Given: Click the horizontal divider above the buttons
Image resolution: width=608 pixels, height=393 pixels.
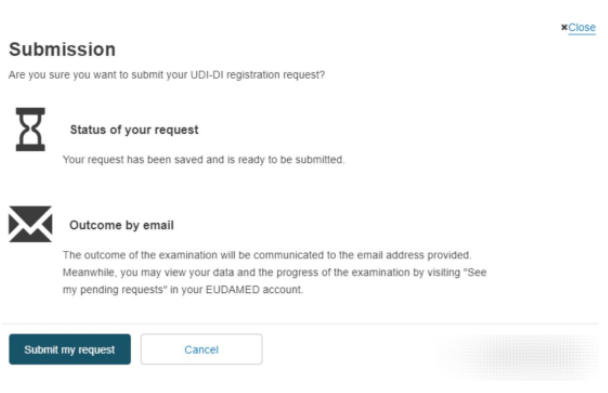Looking at the screenshot, I should tap(301, 323).
